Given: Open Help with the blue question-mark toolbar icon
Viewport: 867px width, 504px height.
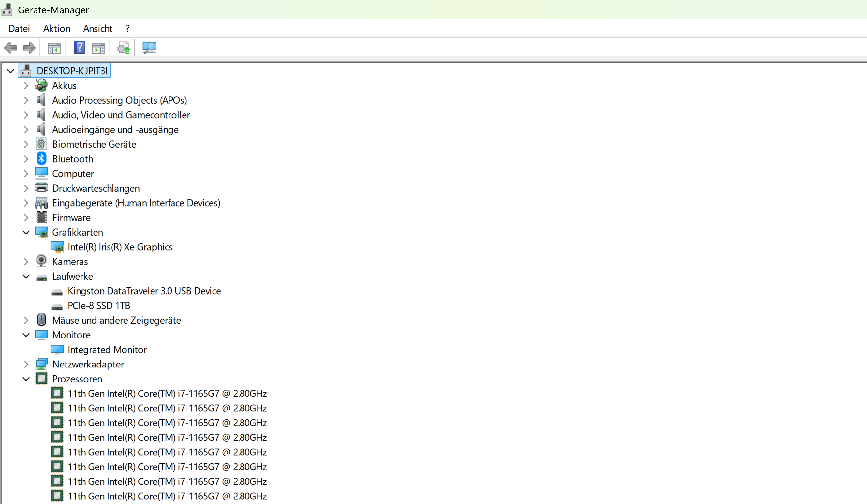Looking at the screenshot, I should tap(80, 48).
